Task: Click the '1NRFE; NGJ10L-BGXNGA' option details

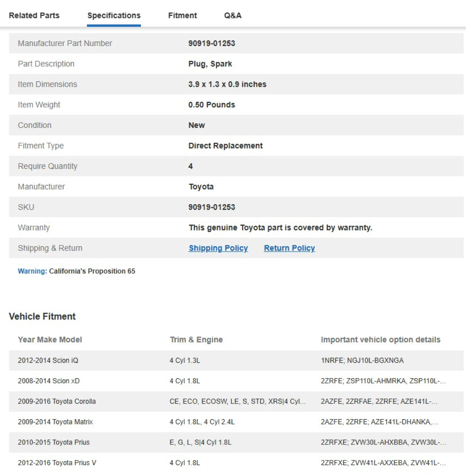Action: (x=362, y=361)
